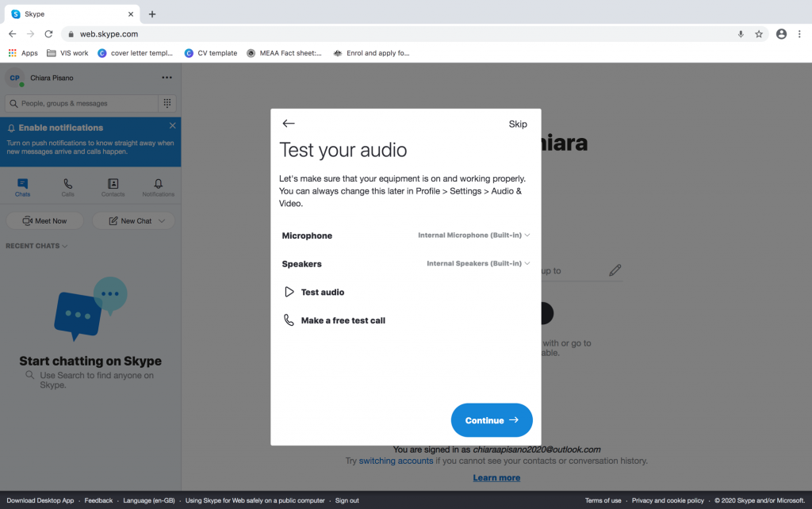Click Skip in the audio dialog
Viewport: 812px width, 509px height.
518,124
